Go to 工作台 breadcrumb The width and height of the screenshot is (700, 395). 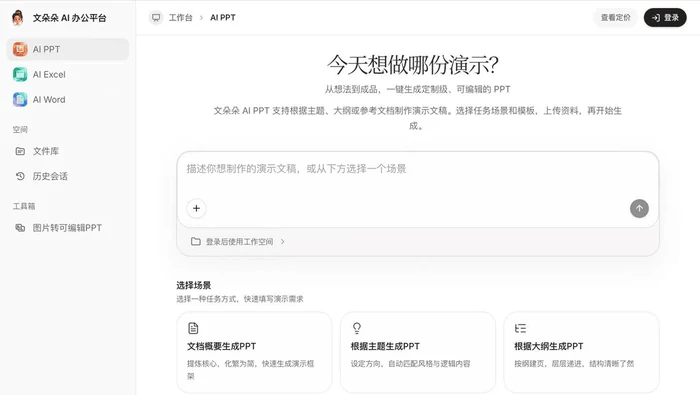(180, 17)
